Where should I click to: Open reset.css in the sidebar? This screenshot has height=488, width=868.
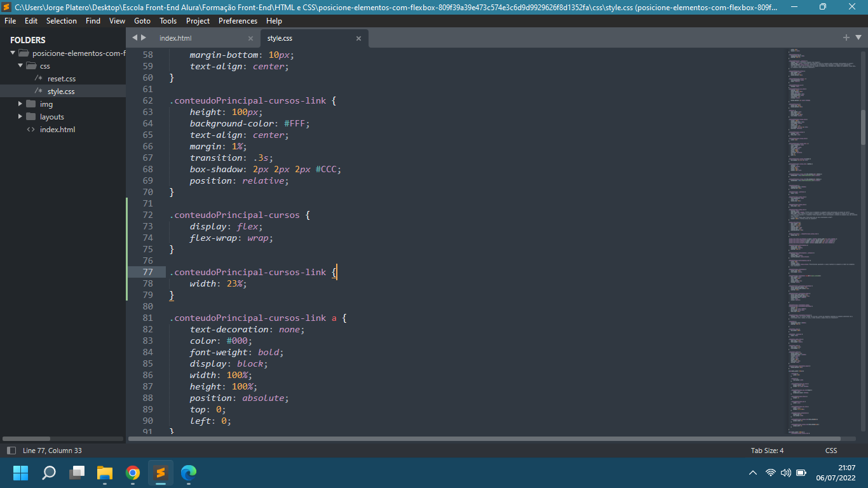pos(62,79)
